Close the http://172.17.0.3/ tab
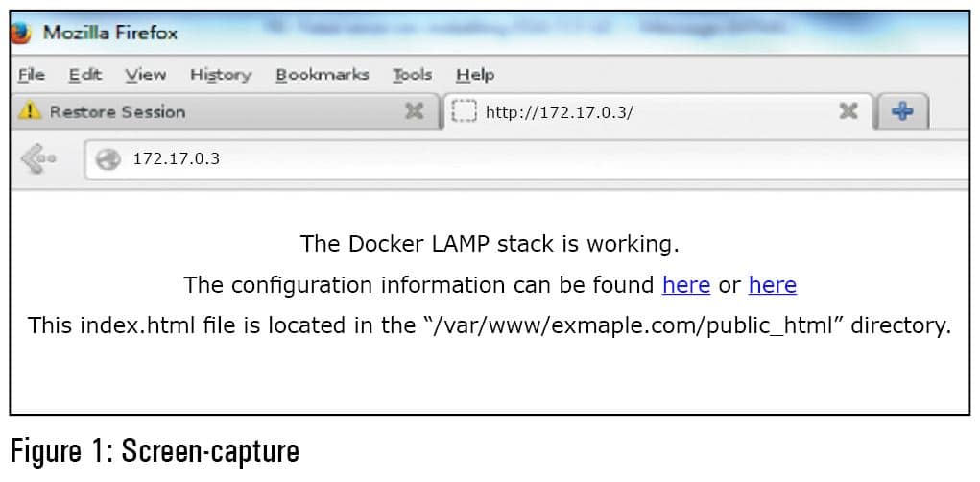This screenshot has width=980, height=482. [849, 111]
